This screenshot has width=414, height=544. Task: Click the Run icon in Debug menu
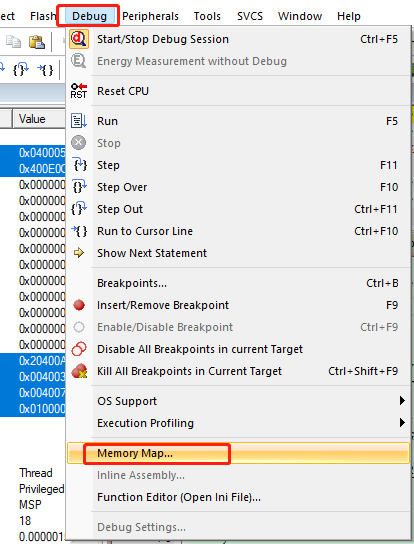click(79, 121)
